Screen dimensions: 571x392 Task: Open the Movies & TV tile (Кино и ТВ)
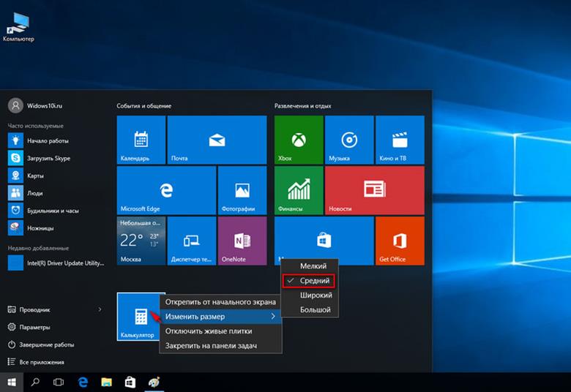click(400, 140)
